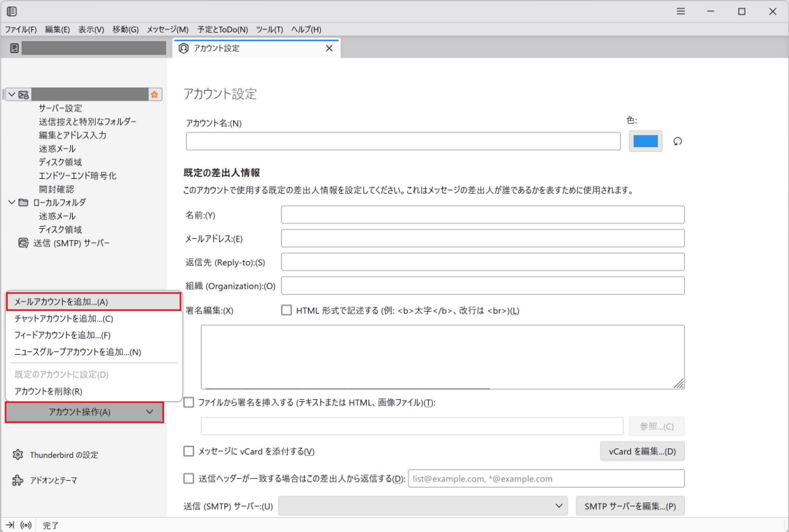Open the ツール(T) menu

click(x=269, y=29)
